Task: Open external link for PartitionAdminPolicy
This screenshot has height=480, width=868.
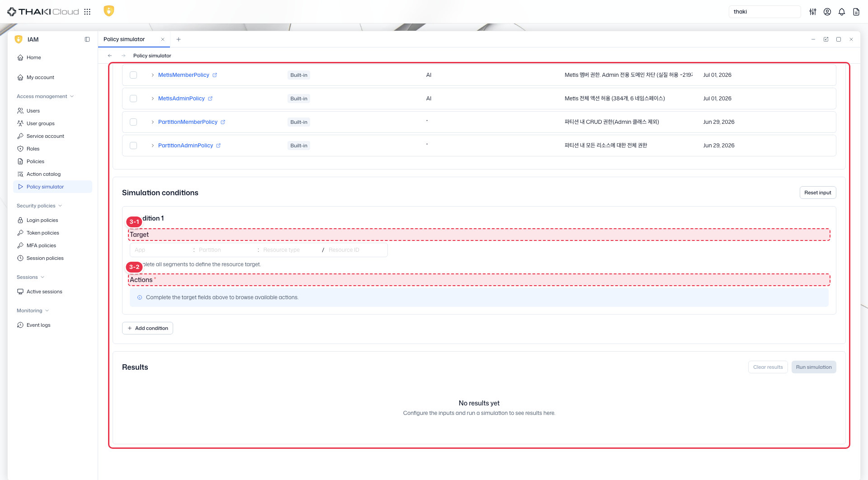Action: [218, 146]
